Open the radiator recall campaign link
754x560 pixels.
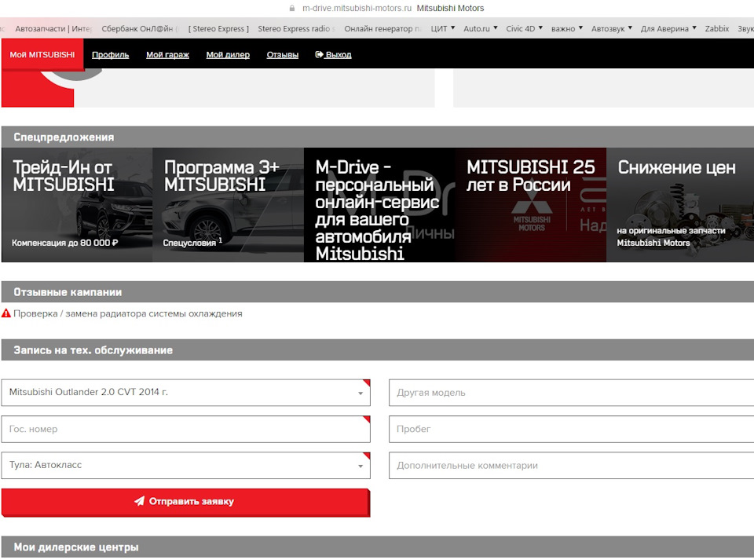[x=128, y=313]
